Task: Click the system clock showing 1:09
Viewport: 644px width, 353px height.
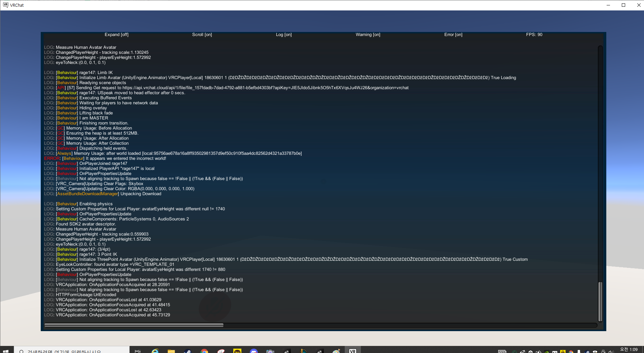Action: point(629,350)
